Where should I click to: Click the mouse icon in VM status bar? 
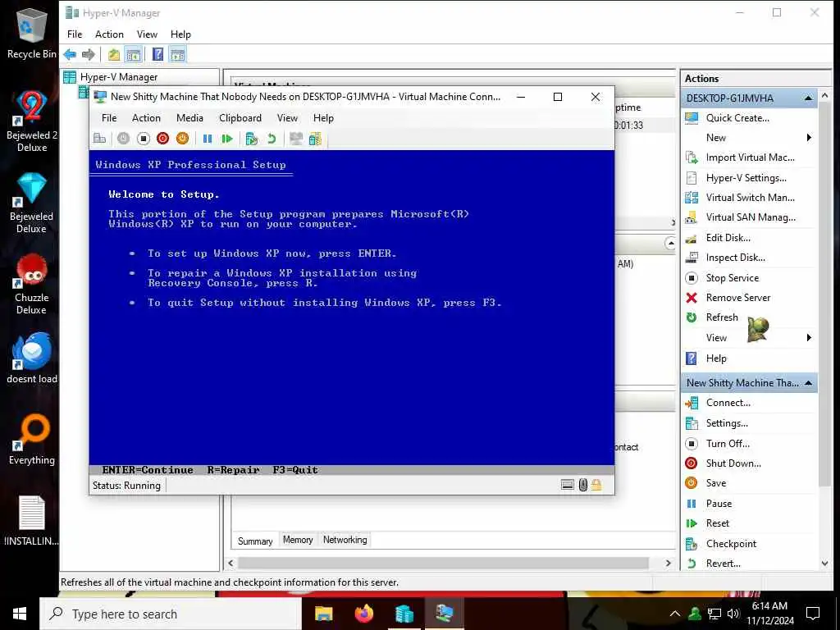pyautogui.click(x=583, y=485)
